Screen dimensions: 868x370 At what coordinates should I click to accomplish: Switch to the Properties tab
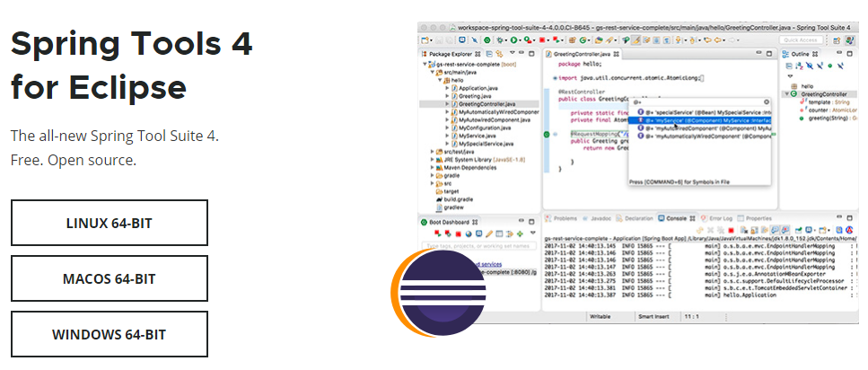754,218
